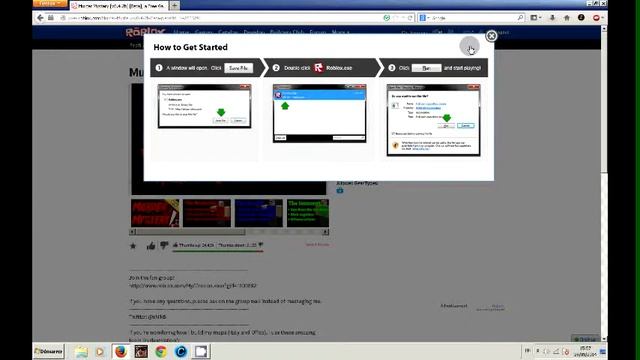Viewport: 640px width, 360px height.
Task: Open the green The Innocent thumbnail
Action: [x=308, y=213]
